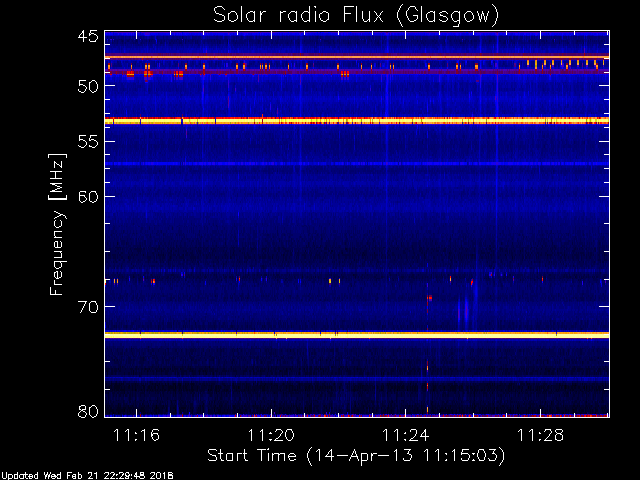Click the bright yellow band near 72 MHz

tap(357, 335)
